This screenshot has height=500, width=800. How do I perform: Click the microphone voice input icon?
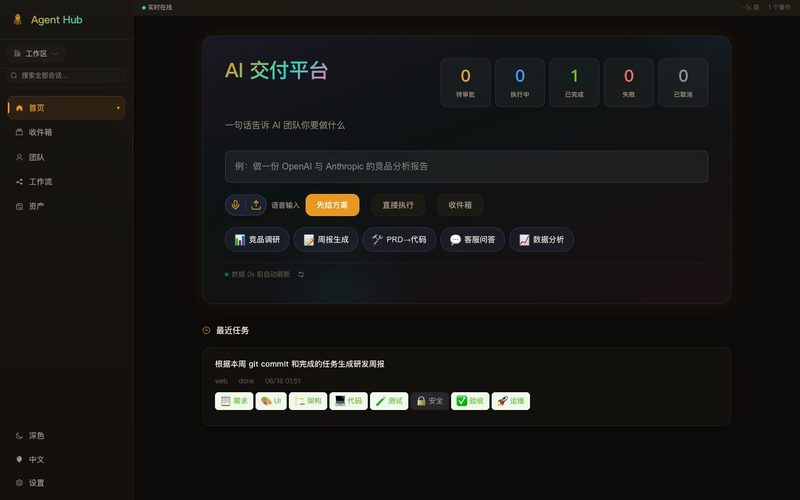tap(235, 205)
